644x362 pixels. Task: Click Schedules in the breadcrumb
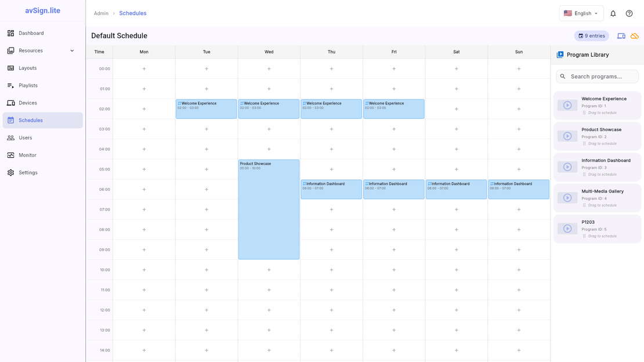(133, 13)
